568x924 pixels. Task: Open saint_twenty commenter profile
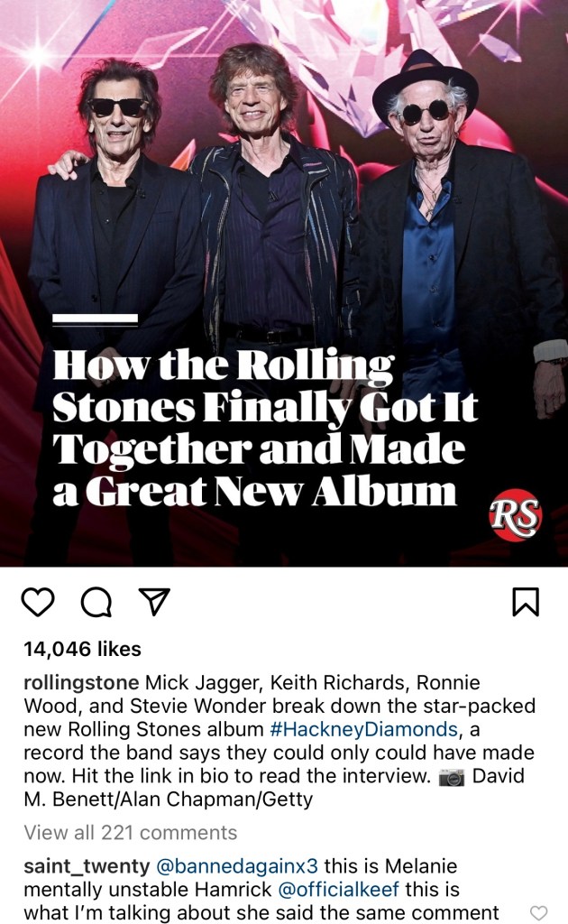(87, 866)
